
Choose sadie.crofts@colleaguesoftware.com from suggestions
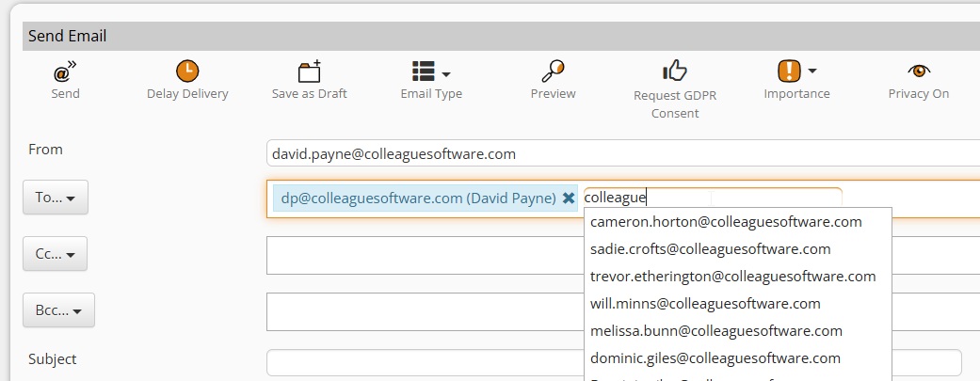[x=710, y=249]
